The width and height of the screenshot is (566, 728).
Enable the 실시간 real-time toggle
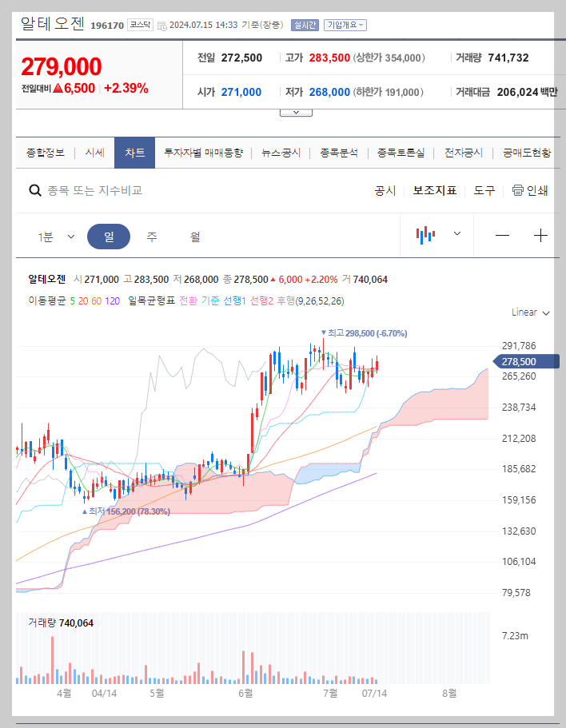tap(306, 25)
